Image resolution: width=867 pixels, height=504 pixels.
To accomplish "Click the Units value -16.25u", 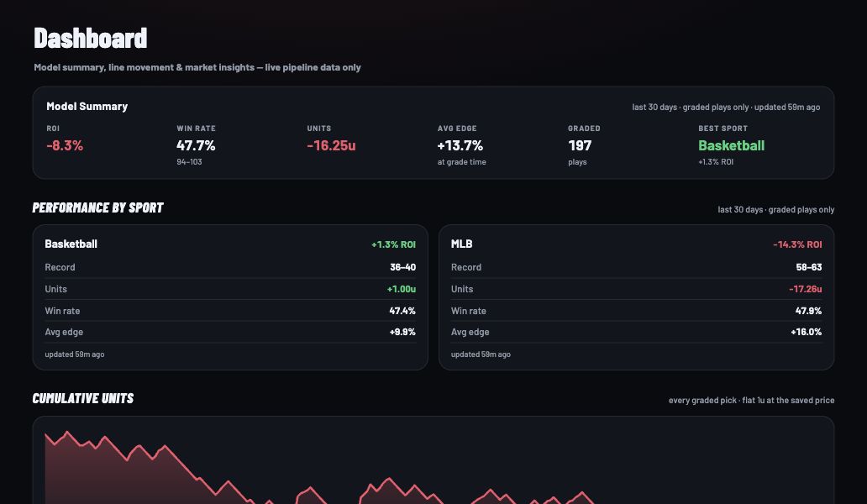I will pyautogui.click(x=331, y=145).
